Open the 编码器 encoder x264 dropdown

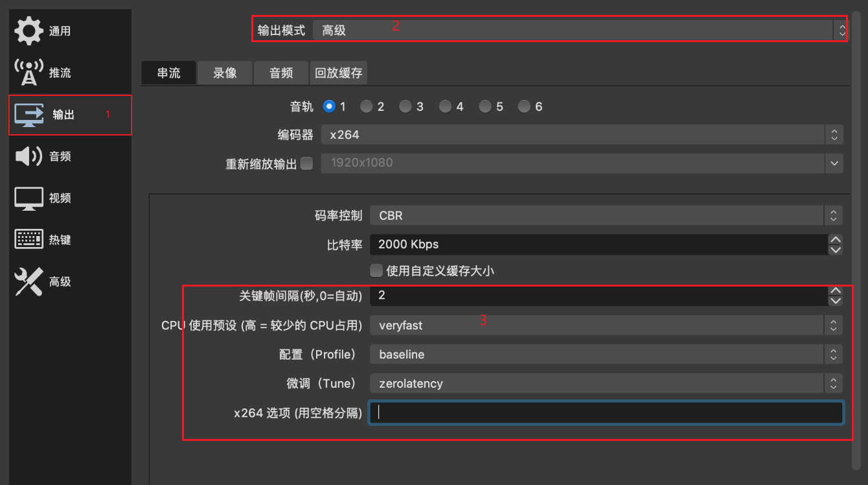(582, 135)
